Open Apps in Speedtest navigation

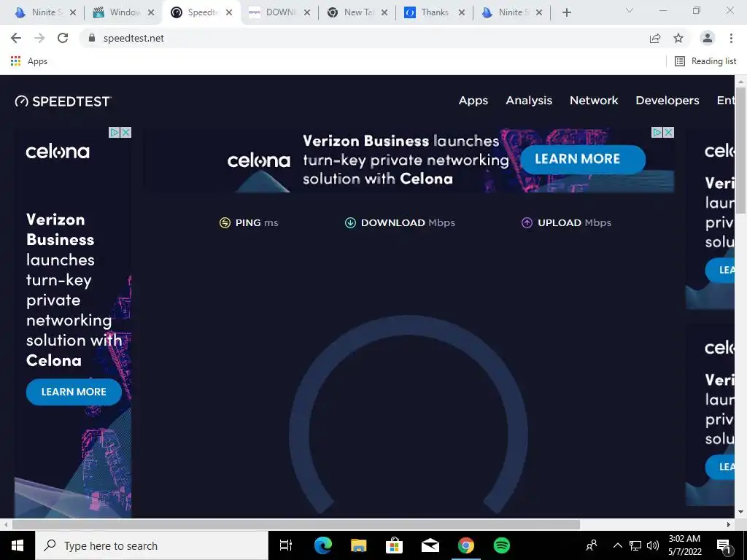click(x=473, y=101)
